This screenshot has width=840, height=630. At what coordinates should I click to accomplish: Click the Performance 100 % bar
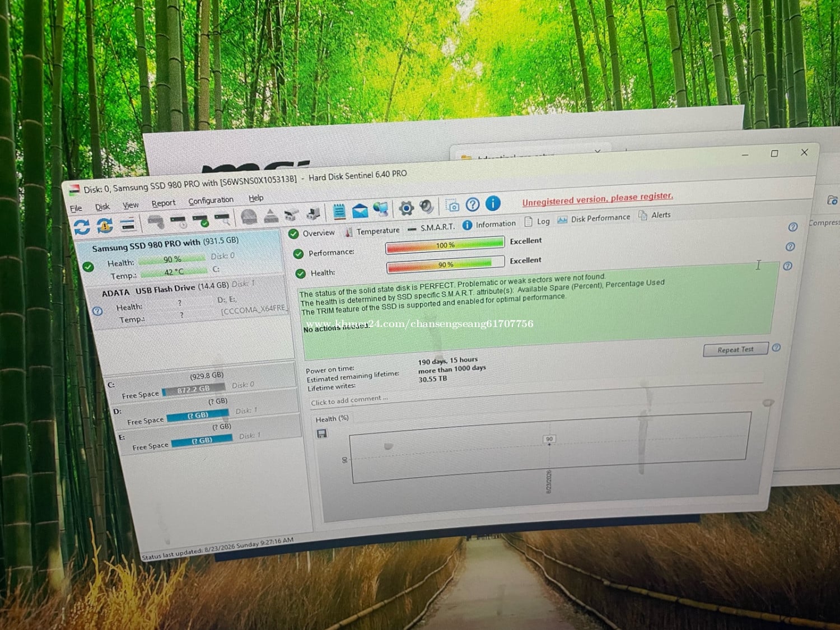point(445,245)
